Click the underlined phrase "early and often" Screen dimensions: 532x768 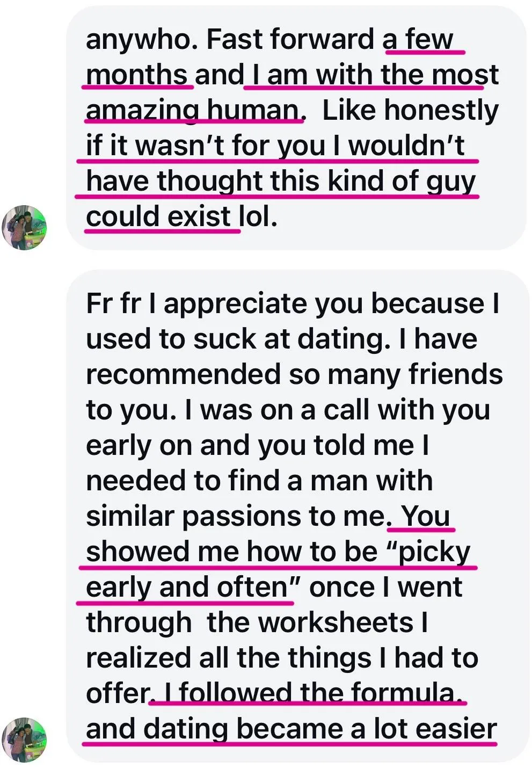coord(187,588)
